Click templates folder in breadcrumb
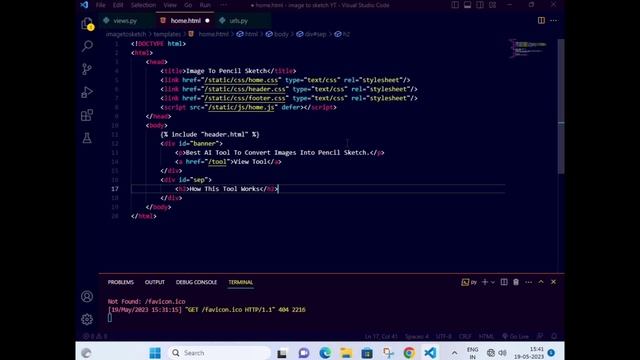The image size is (640, 360). (x=167, y=34)
